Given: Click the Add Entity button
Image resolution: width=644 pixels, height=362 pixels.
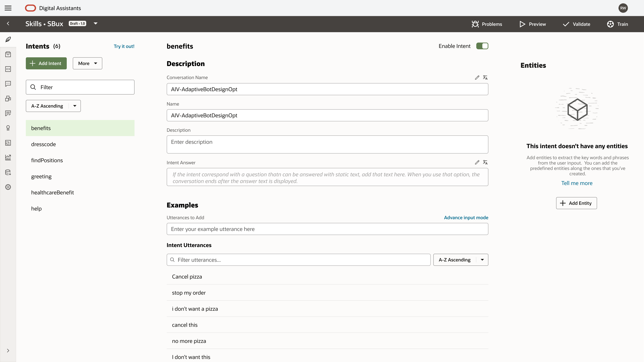Looking at the screenshot, I should pyautogui.click(x=576, y=203).
